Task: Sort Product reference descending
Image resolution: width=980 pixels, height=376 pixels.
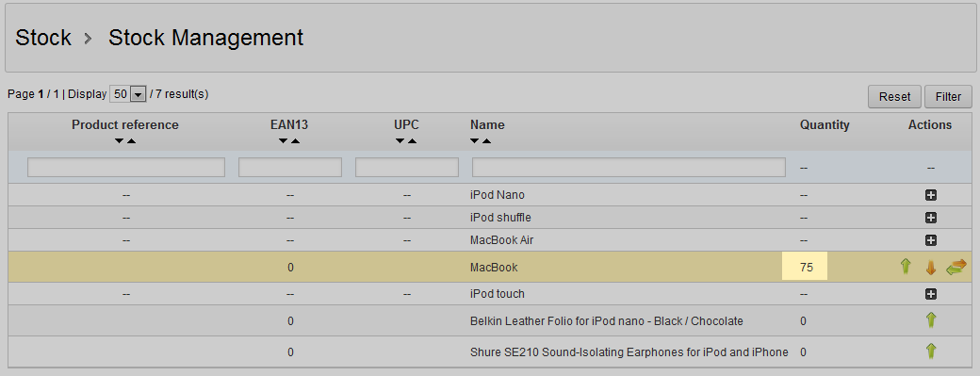Action: tap(120, 141)
